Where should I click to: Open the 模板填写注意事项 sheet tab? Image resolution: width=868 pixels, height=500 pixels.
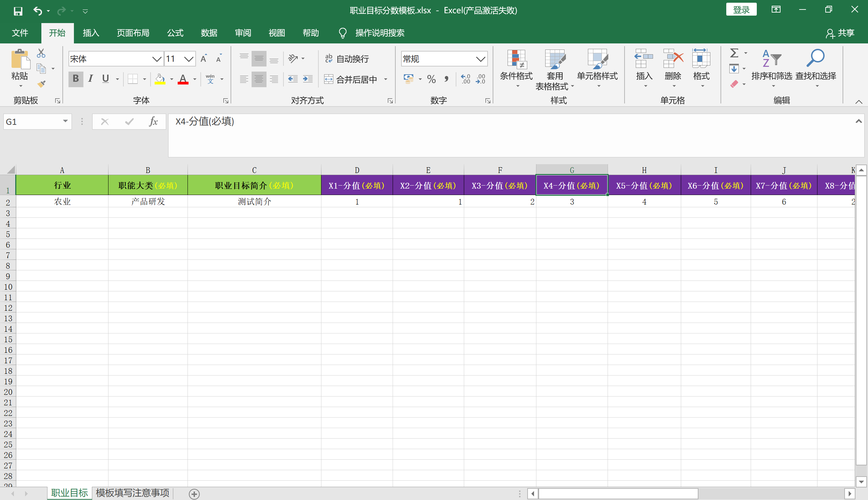click(x=133, y=493)
